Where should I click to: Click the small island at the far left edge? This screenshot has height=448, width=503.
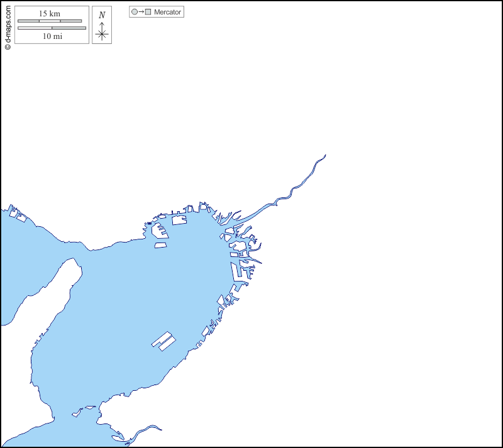coord(18,215)
